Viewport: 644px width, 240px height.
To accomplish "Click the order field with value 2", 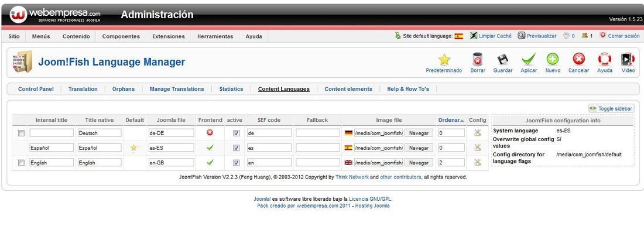I will pyautogui.click(x=451, y=162).
